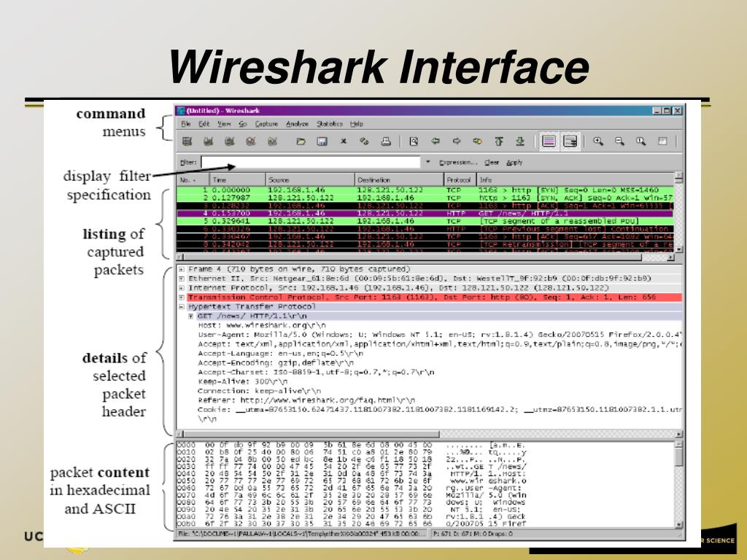Select packet 4 HTTP GET /news/ row
The width and height of the screenshot is (747, 560).
pyautogui.click(x=425, y=214)
